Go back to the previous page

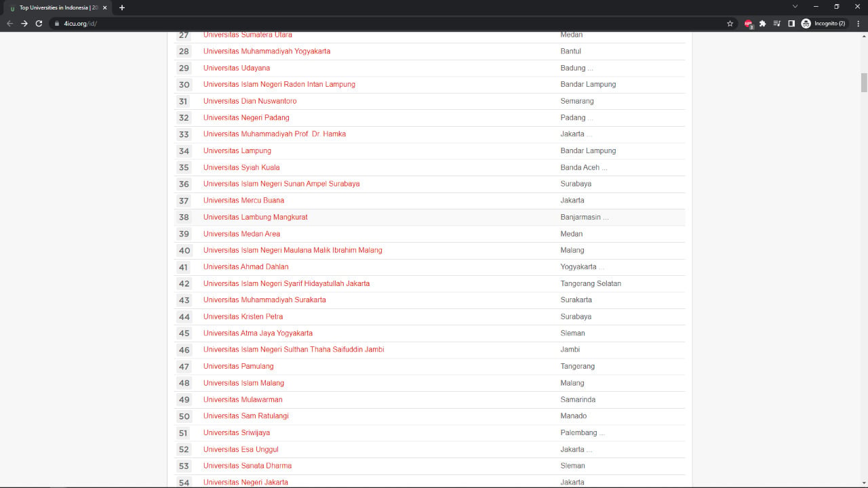click(x=9, y=23)
